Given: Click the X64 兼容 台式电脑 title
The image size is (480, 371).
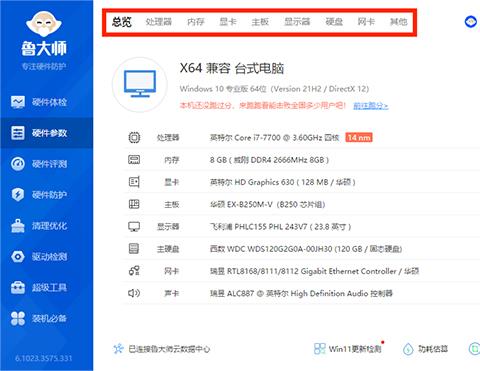Looking at the screenshot, I should coord(232,68).
